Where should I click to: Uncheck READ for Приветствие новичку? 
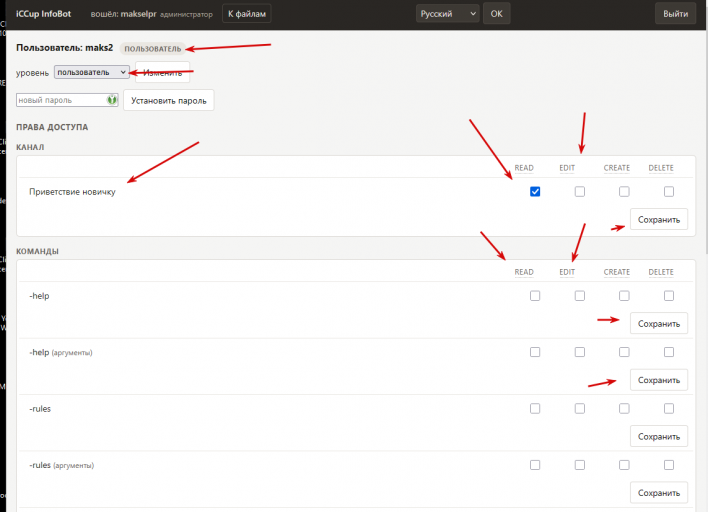click(535, 191)
